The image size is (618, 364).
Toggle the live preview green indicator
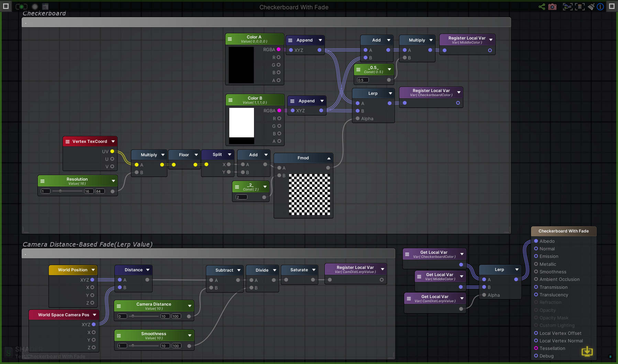pyautogui.click(x=21, y=6)
